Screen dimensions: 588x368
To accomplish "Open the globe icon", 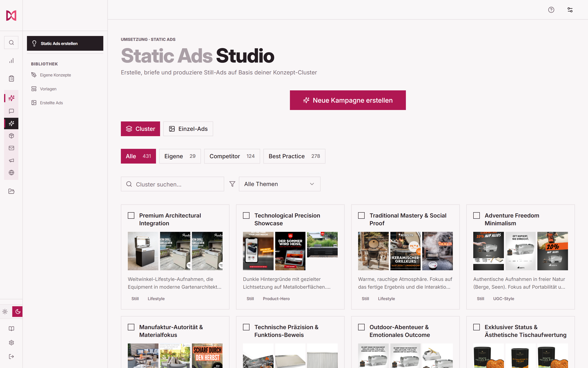I will pos(11,173).
